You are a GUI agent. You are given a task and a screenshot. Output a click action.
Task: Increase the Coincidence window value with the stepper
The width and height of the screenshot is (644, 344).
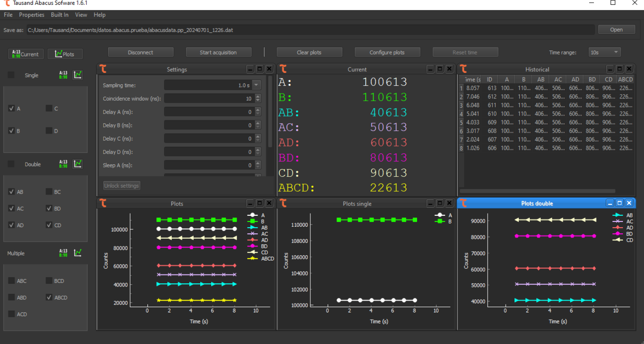point(258,97)
